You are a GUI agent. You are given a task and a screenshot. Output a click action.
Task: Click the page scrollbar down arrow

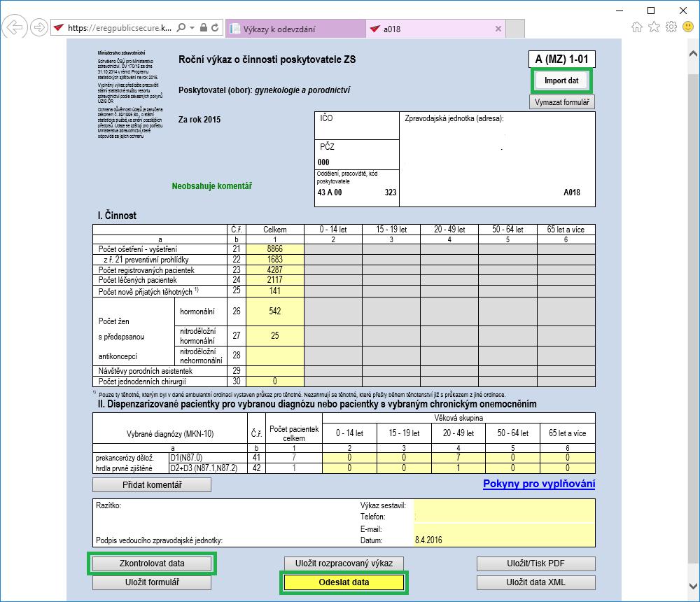point(693,586)
